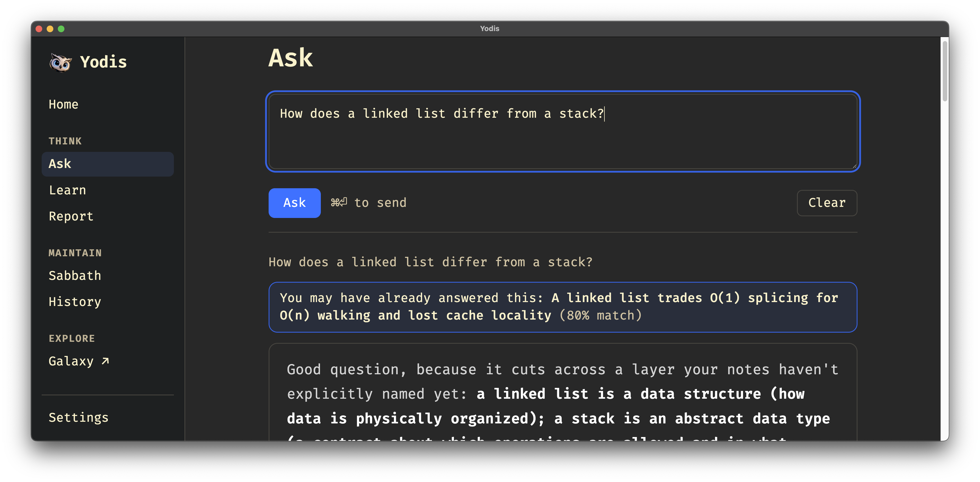
Task: Open the Galaxy external link arrow icon
Action: coord(105,361)
